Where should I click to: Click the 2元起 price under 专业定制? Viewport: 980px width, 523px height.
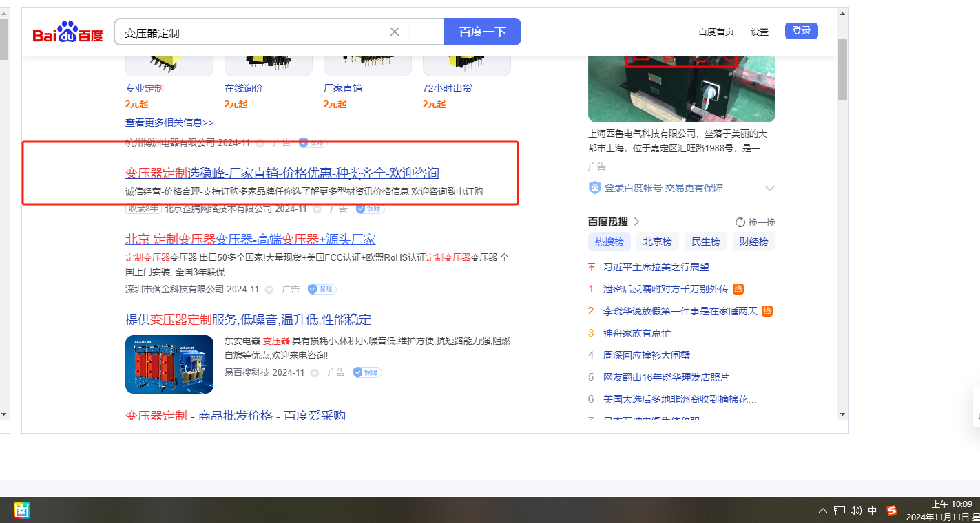[x=138, y=104]
